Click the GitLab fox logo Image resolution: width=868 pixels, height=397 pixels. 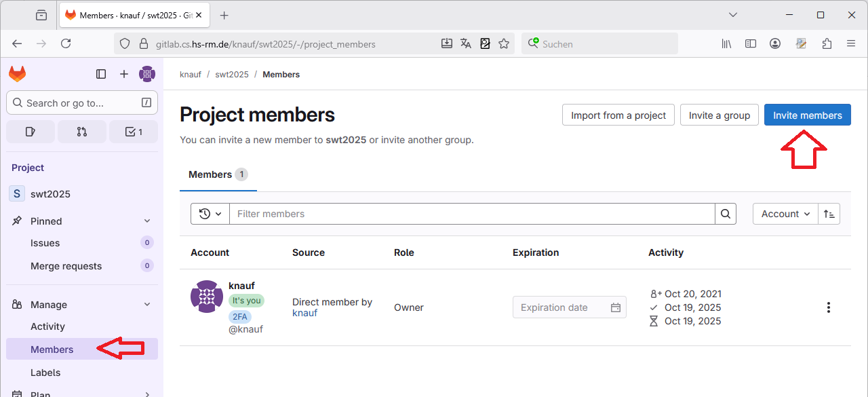click(18, 74)
